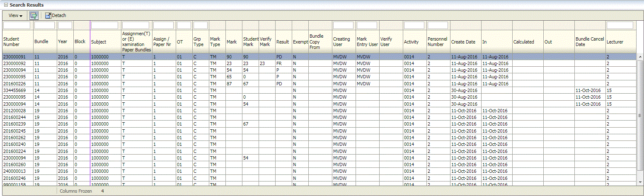Click the Personnel Number column header

tap(438, 41)
